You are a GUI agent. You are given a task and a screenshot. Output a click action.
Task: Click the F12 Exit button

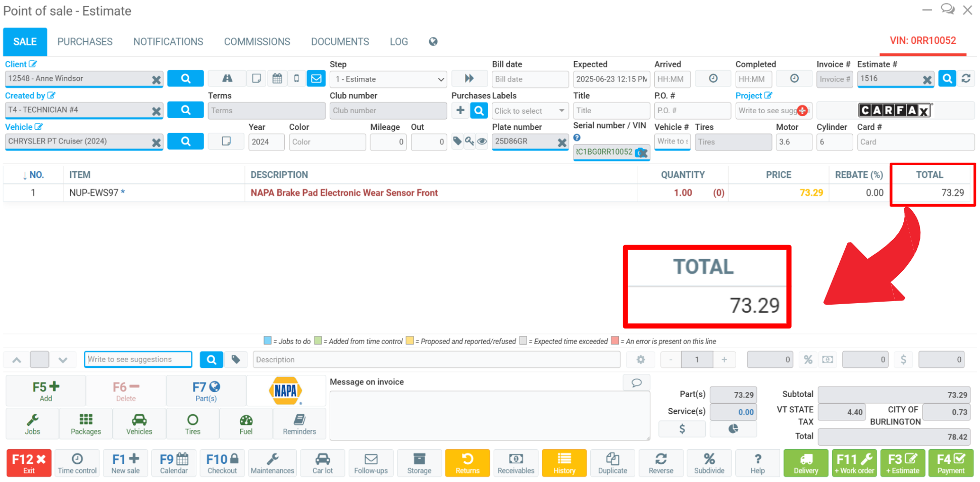(29, 463)
